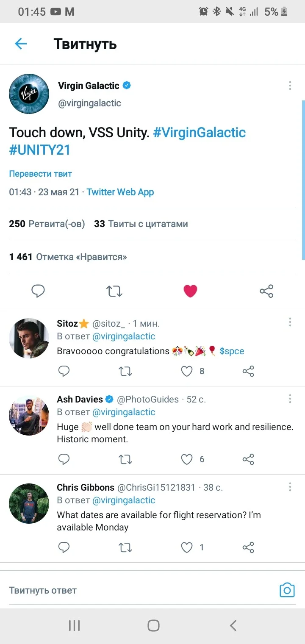The height and width of the screenshot is (644, 305).
Task: Retweet the Virgin Galactic main tweet
Action: (114, 291)
